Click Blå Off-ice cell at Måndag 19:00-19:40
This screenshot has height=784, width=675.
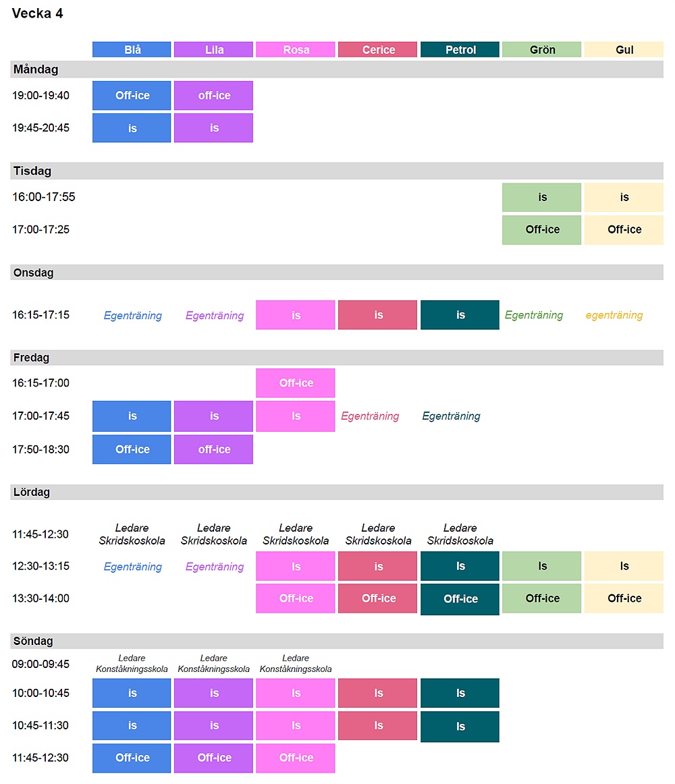pos(132,96)
